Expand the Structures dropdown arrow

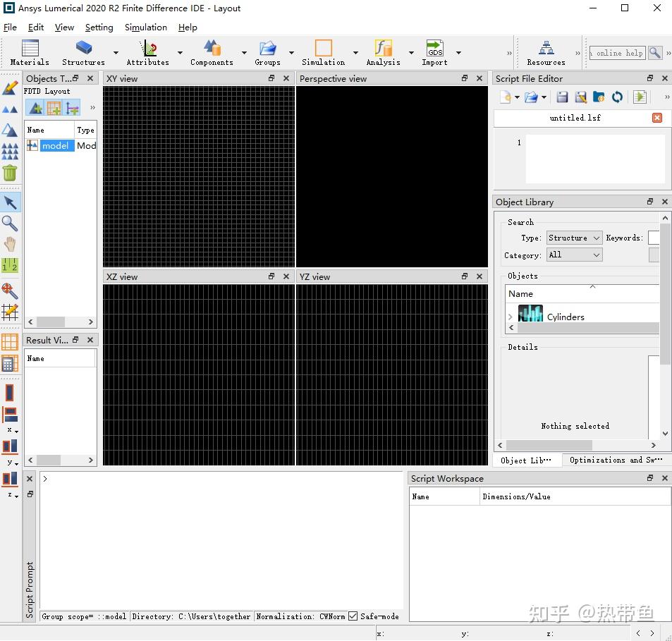[x=114, y=51]
